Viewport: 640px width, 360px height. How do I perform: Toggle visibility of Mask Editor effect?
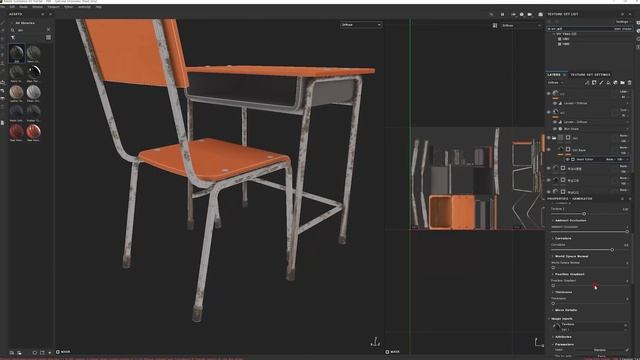568,159
